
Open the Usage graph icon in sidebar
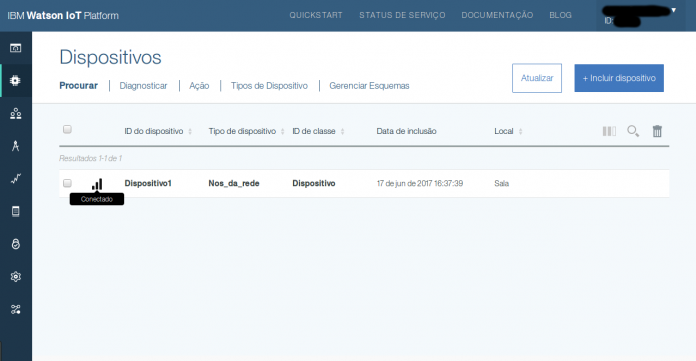16,179
